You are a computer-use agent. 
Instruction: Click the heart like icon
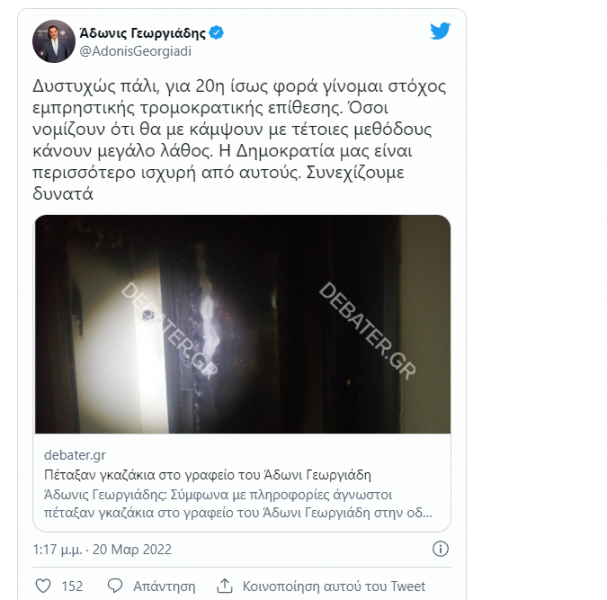click(43, 586)
